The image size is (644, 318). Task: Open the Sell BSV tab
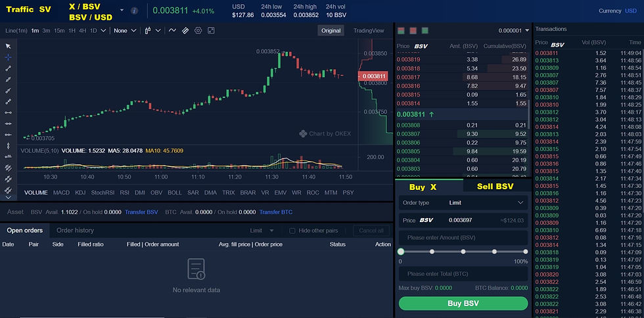pyautogui.click(x=497, y=186)
